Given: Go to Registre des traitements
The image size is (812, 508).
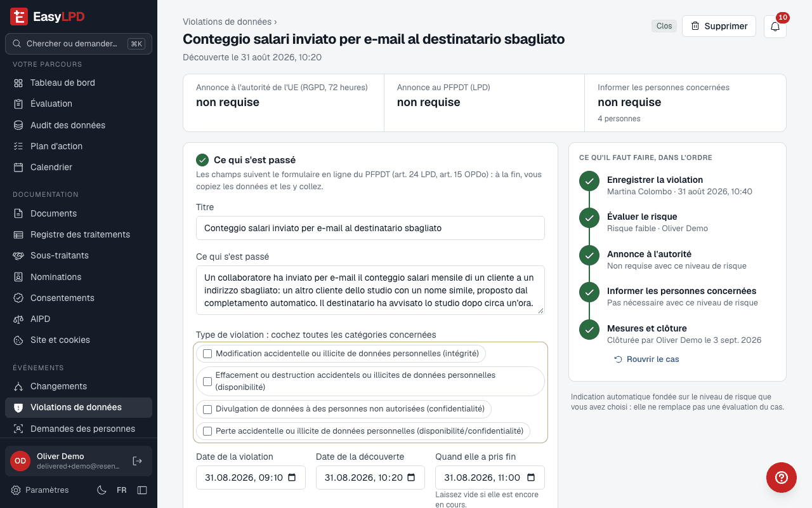Looking at the screenshot, I should pos(79,234).
